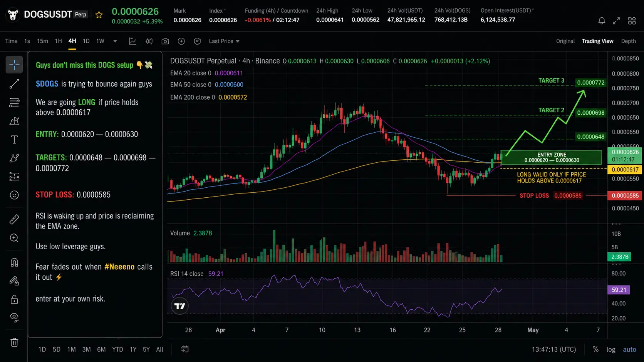Click the TradingView logo on chart
Image resolution: width=644 pixels, height=362 pixels.
(x=179, y=306)
